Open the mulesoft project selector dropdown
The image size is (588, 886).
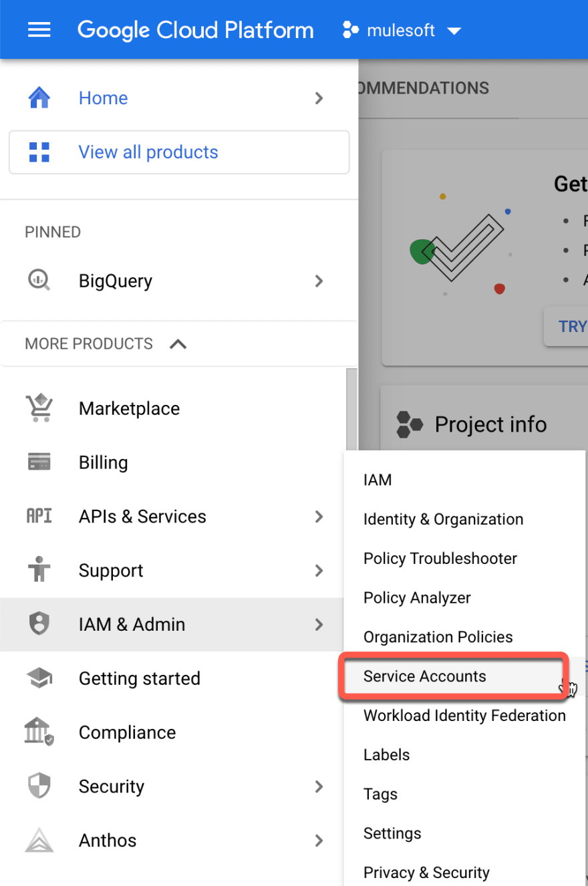point(402,30)
